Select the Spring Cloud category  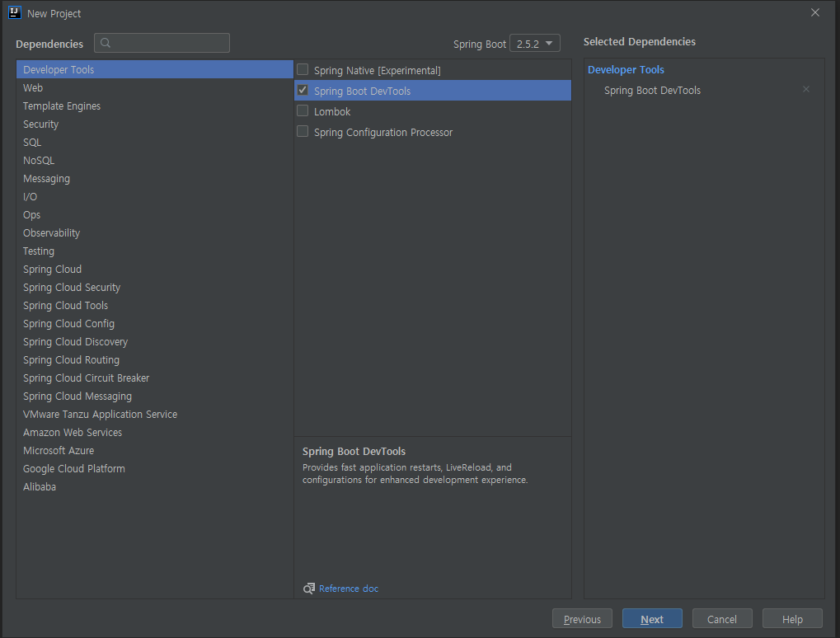(155, 270)
